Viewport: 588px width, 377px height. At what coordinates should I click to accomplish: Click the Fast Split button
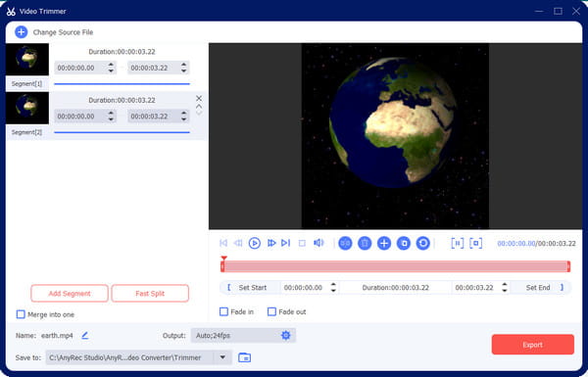pos(150,294)
